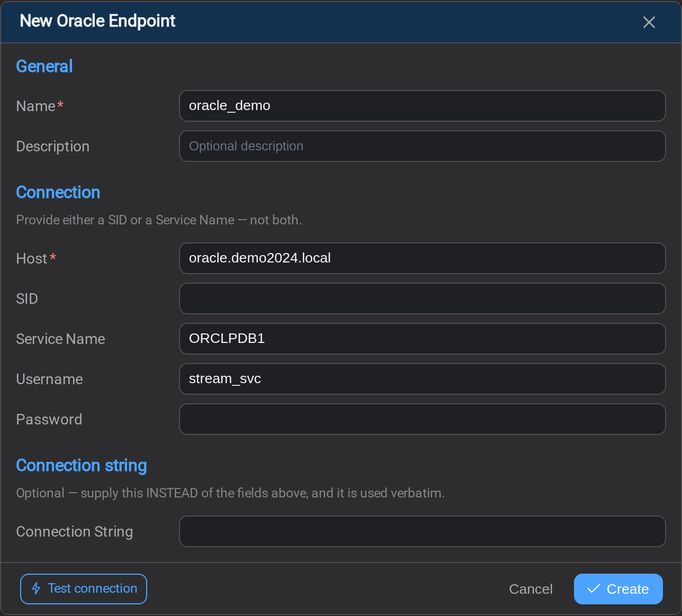This screenshot has width=682, height=616.
Task: Click the Test connection button
Action: click(x=84, y=589)
